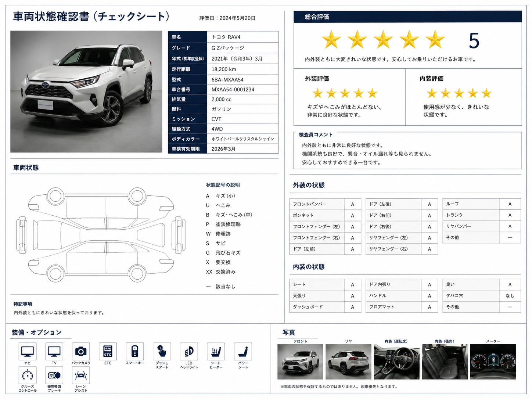The image size is (532, 399).
Task: Click the ナビ navigation equipment icon
Action: [28, 352]
